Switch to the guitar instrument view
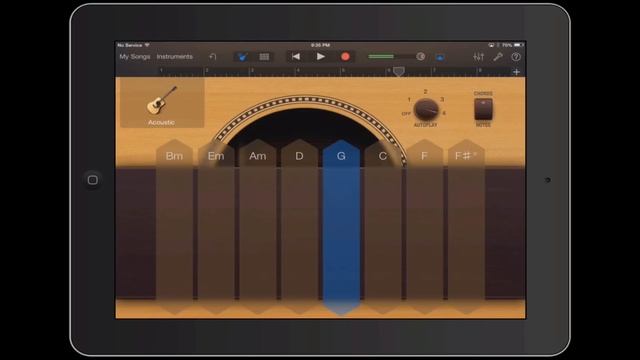Viewport: 640px width, 360px height. pyautogui.click(x=242, y=57)
